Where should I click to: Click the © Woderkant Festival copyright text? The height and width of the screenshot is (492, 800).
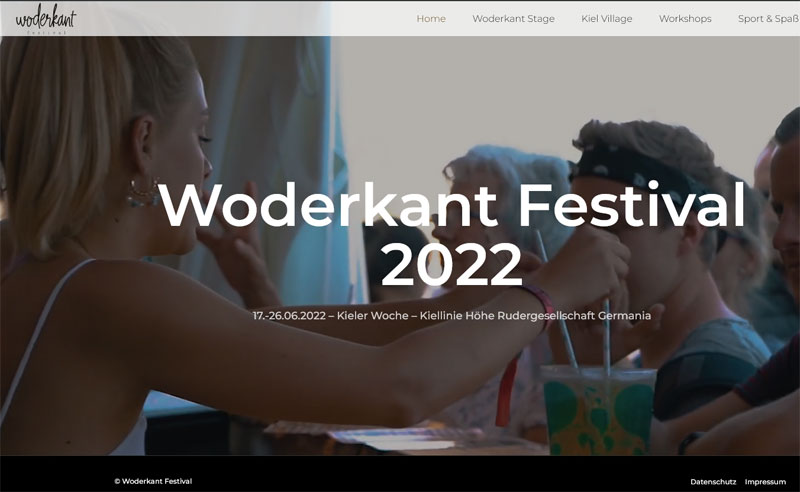click(x=153, y=481)
